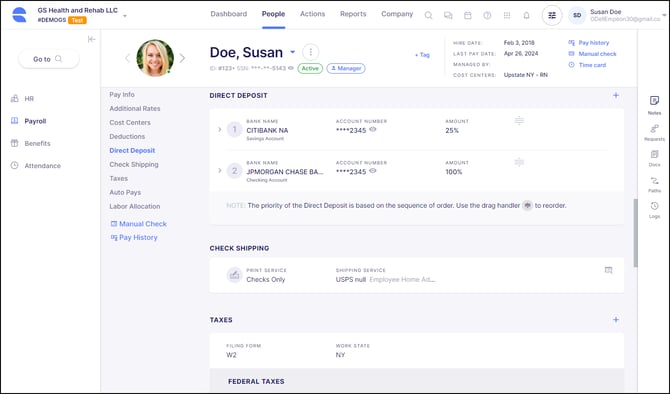Image resolution: width=670 pixels, height=394 pixels.
Task: Collapse the left sidebar with arrow icon
Action: (91, 39)
